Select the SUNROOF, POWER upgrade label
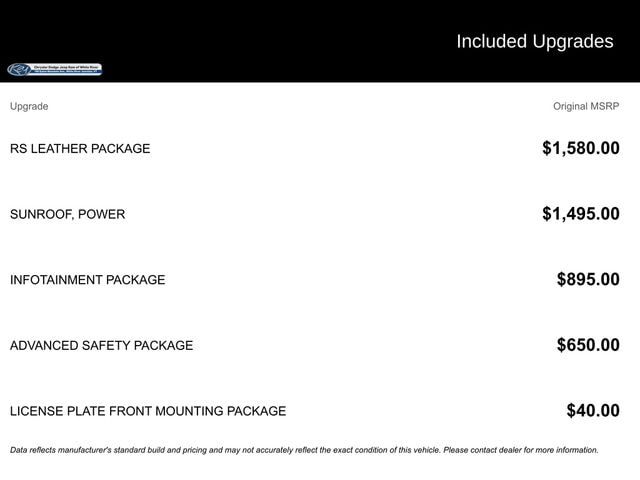This screenshot has height=480, width=640. pyautogui.click(x=68, y=214)
